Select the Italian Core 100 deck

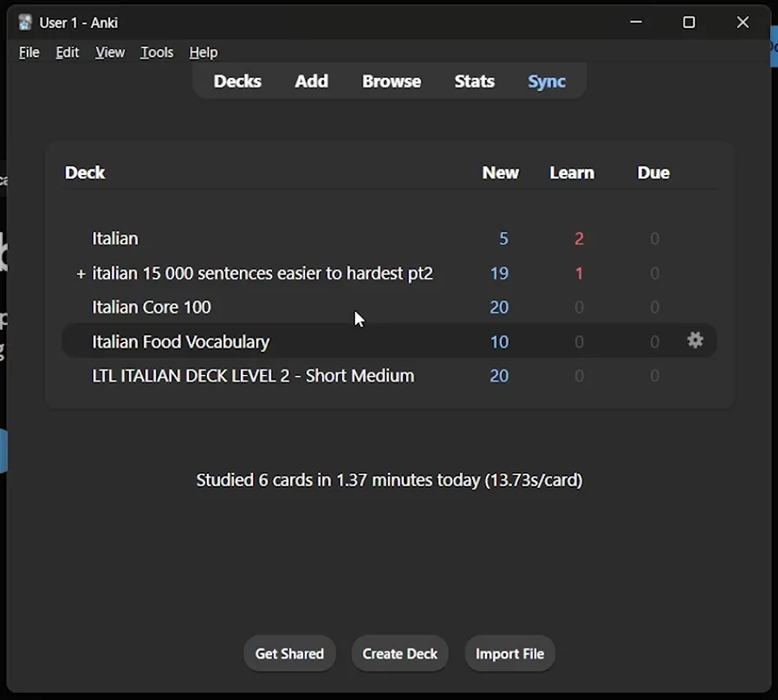(152, 307)
